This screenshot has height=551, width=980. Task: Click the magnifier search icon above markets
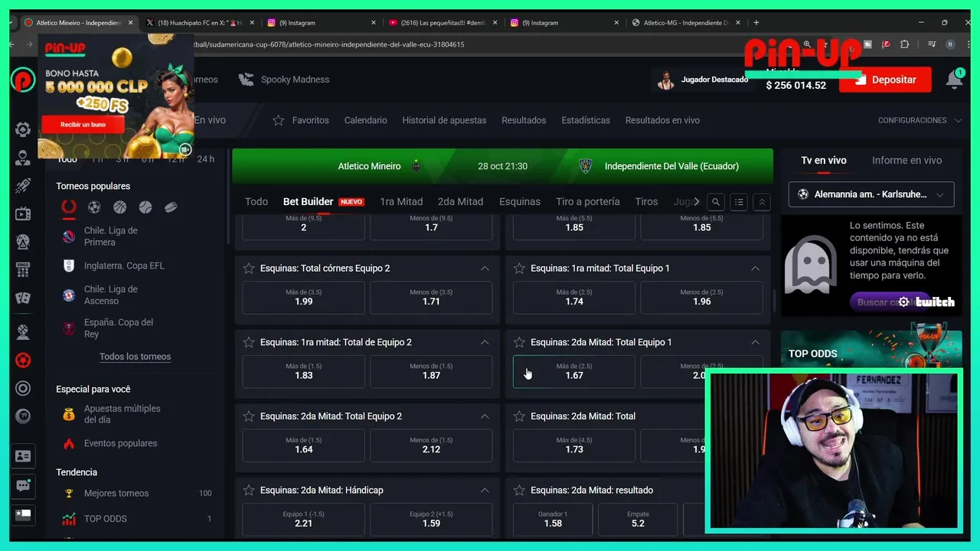click(716, 202)
